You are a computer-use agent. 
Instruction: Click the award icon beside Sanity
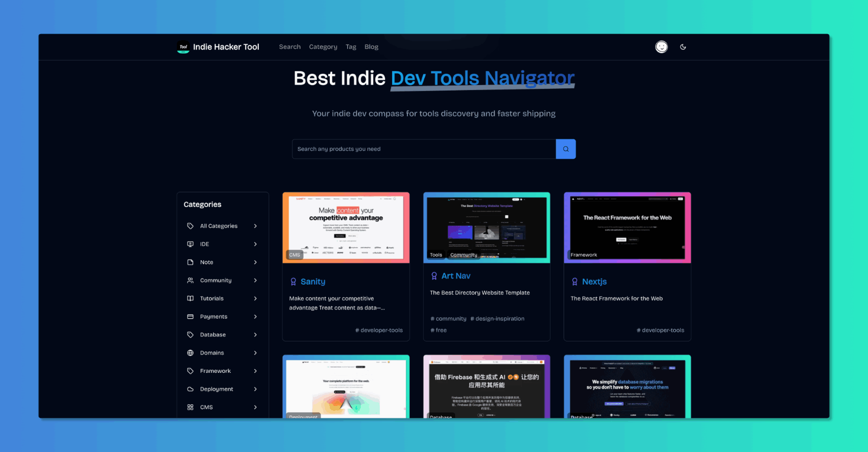[x=293, y=282]
